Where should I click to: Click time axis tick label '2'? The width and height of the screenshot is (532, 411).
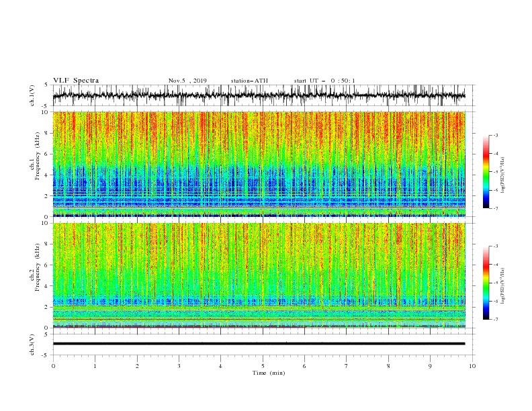pos(137,366)
